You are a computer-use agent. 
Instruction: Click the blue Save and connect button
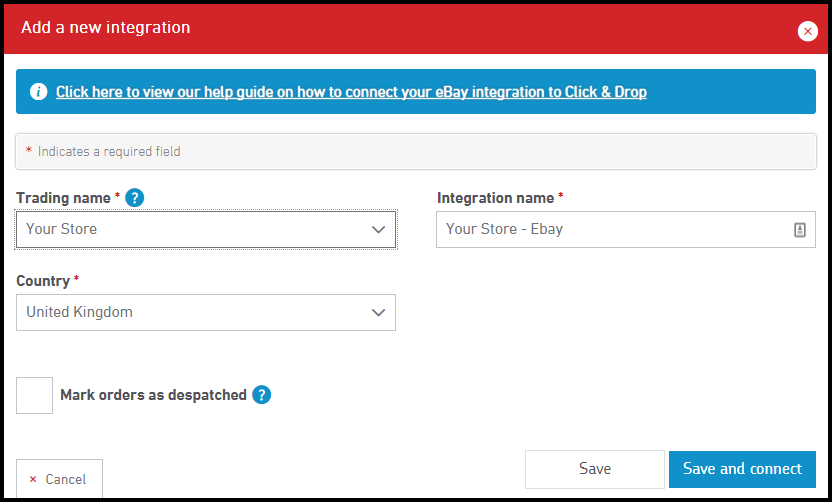point(742,469)
